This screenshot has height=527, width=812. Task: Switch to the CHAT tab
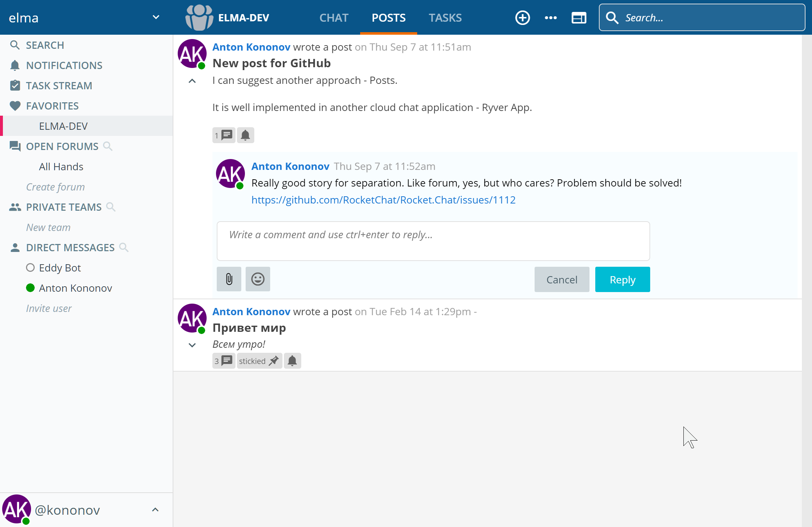(x=334, y=18)
